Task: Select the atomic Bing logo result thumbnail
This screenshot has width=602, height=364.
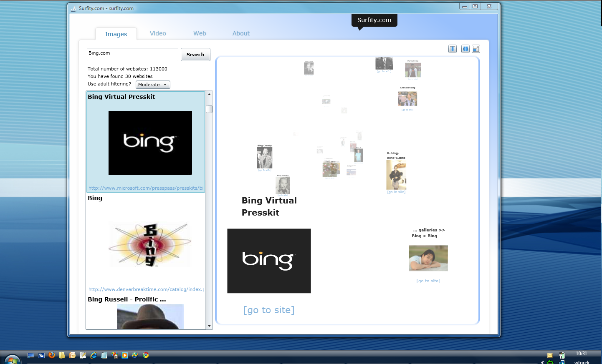Action: [x=150, y=245]
